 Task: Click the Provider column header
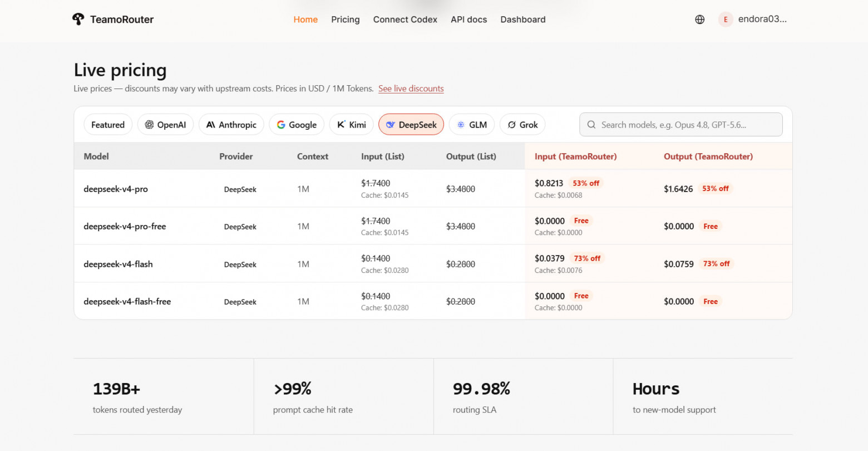(236, 156)
